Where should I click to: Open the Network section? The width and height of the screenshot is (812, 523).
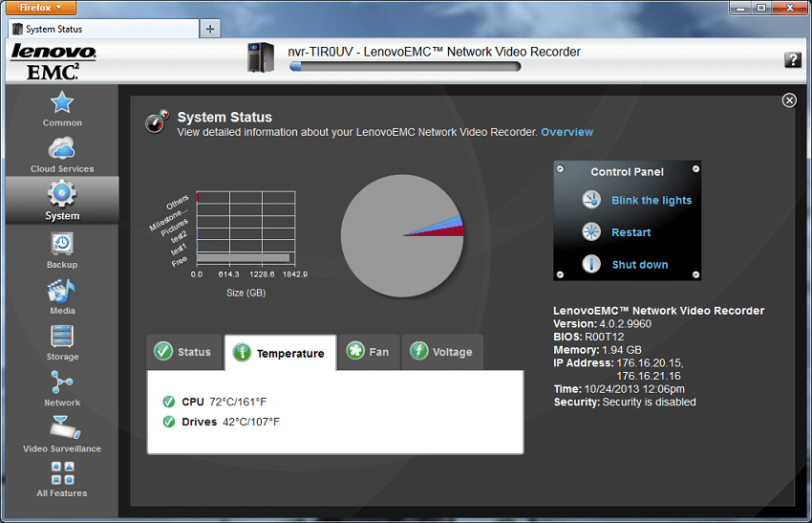coord(62,389)
